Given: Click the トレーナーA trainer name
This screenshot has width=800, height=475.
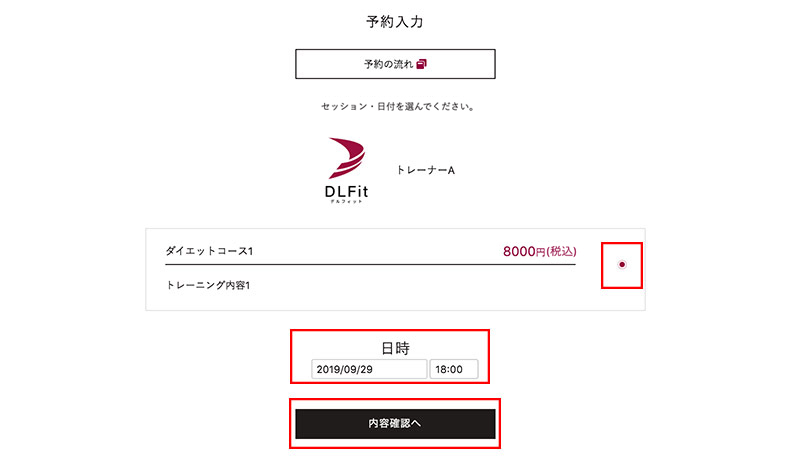Looking at the screenshot, I should click(426, 170).
